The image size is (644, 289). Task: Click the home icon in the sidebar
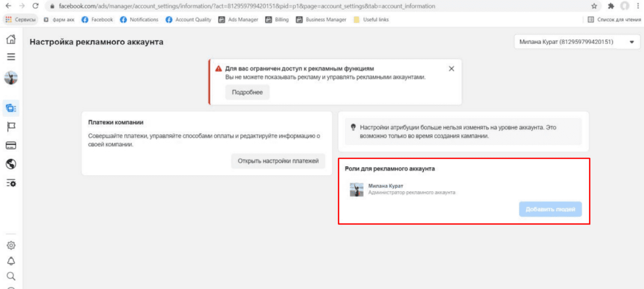[x=11, y=40]
